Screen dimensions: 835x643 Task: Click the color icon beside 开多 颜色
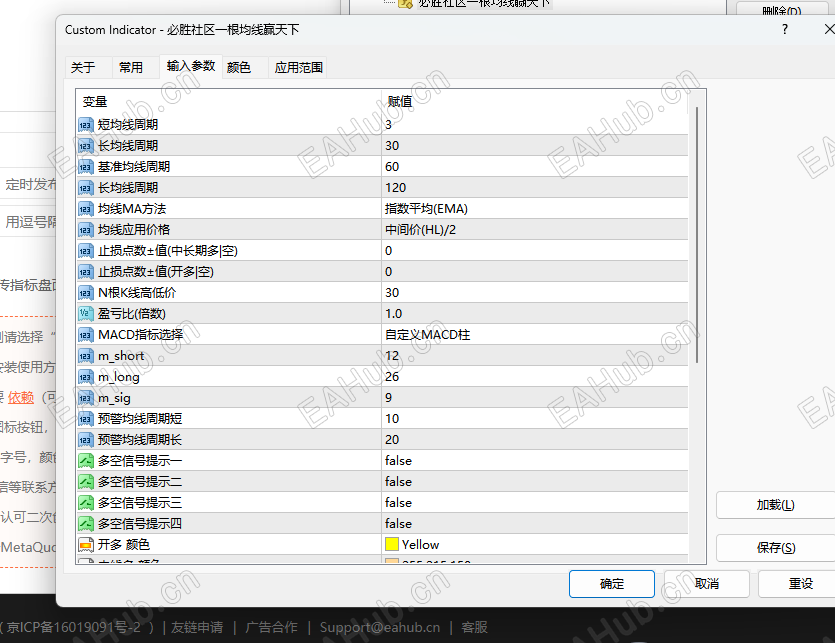coord(86,545)
